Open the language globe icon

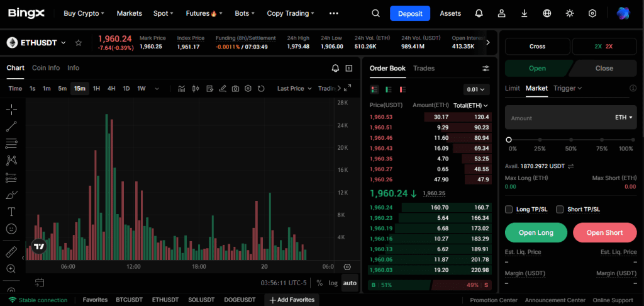pyautogui.click(x=547, y=14)
